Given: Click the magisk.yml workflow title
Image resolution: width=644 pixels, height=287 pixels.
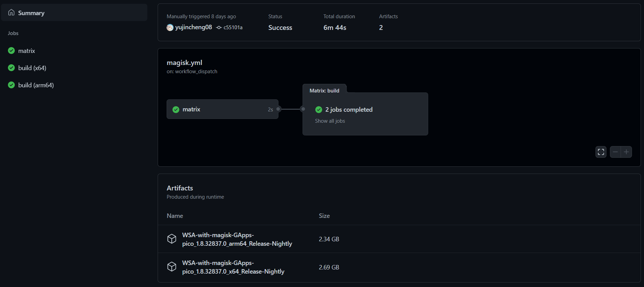Looking at the screenshot, I should pyautogui.click(x=184, y=63).
